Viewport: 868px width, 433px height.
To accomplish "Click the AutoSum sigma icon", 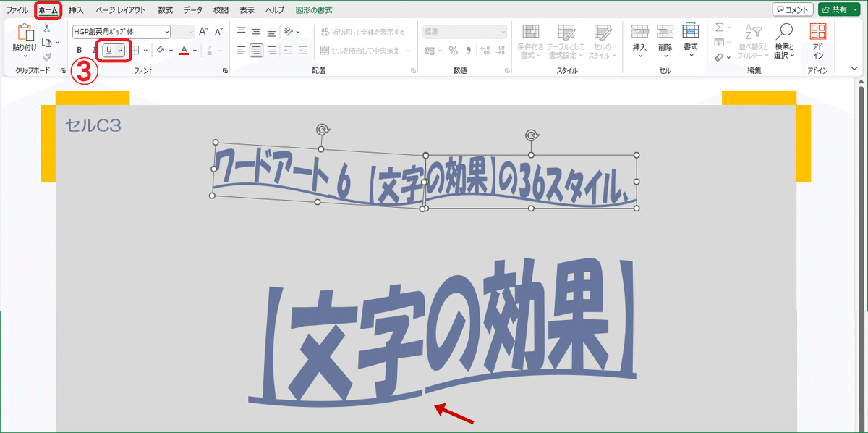I will coord(719,28).
